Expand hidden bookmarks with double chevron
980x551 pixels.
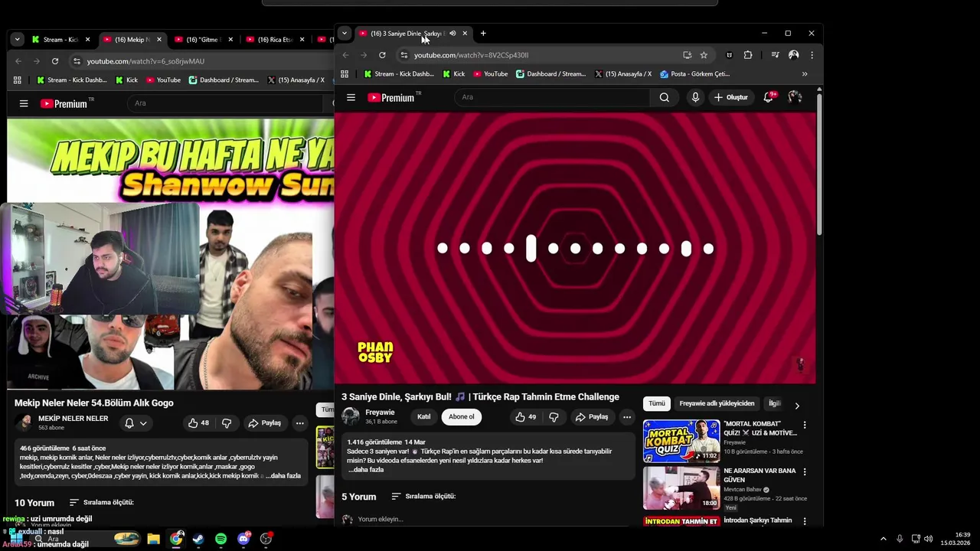click(x=805, y=74)
